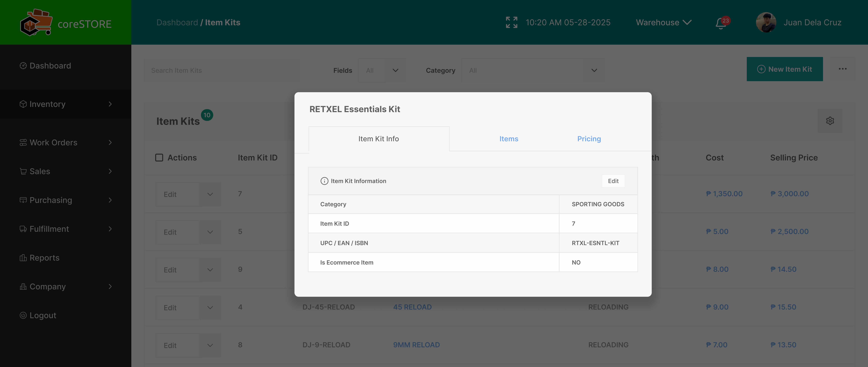Open Edit dropdown arrow for kit 5

click(x=210, y=232)
